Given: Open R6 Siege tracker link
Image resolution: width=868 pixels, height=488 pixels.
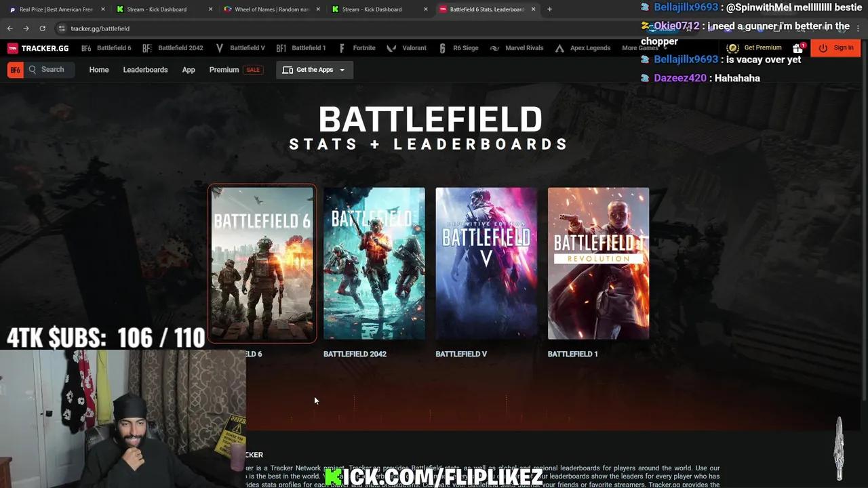Looking at the screenshot, I should pyautogui.click(x=458, y=48).
